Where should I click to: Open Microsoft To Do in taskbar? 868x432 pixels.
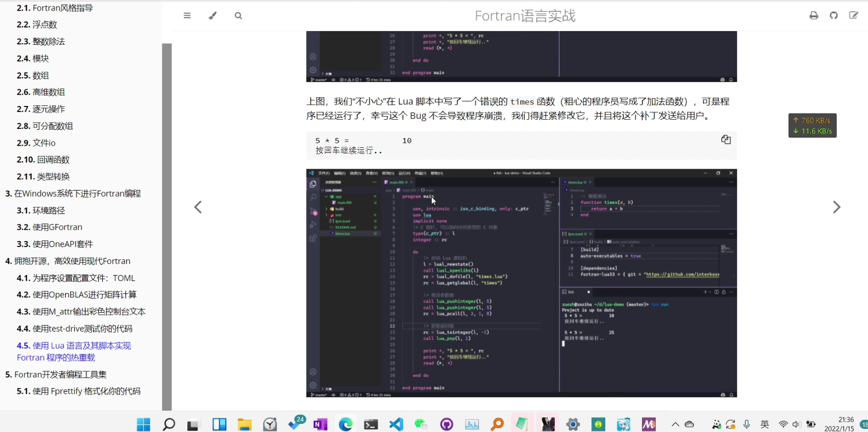pyautogui.click(x=296, y=423)
